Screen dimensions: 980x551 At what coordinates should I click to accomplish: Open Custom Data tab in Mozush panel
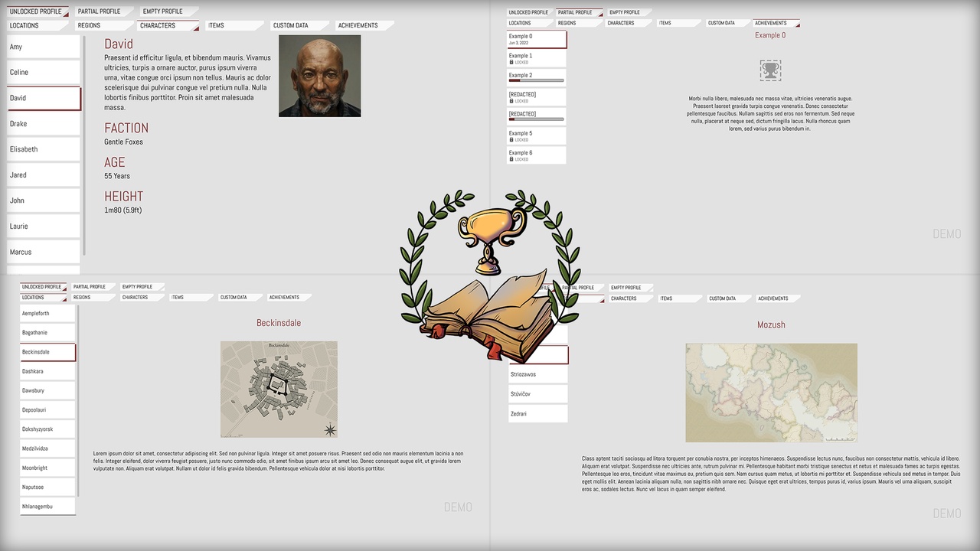click(728, 298)
